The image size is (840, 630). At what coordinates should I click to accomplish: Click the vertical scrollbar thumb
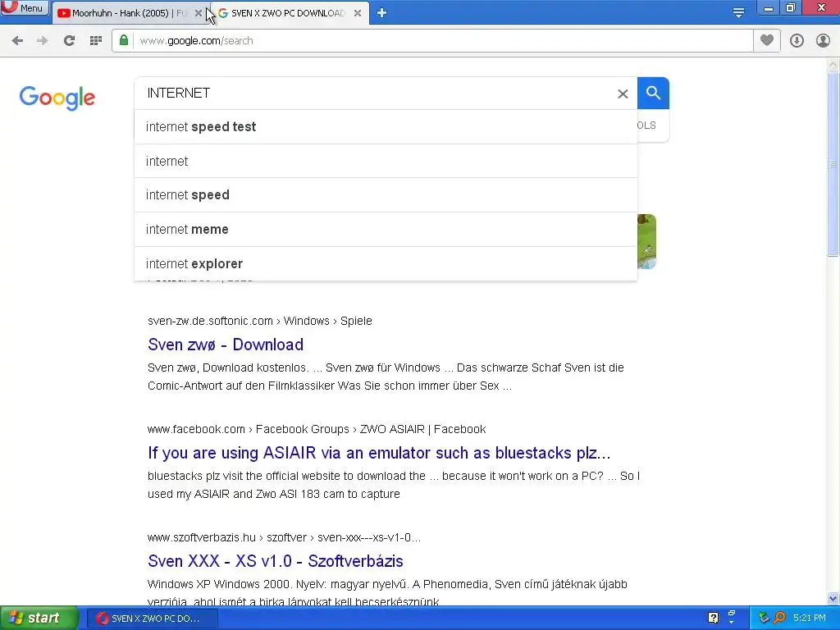coord(833,164)
